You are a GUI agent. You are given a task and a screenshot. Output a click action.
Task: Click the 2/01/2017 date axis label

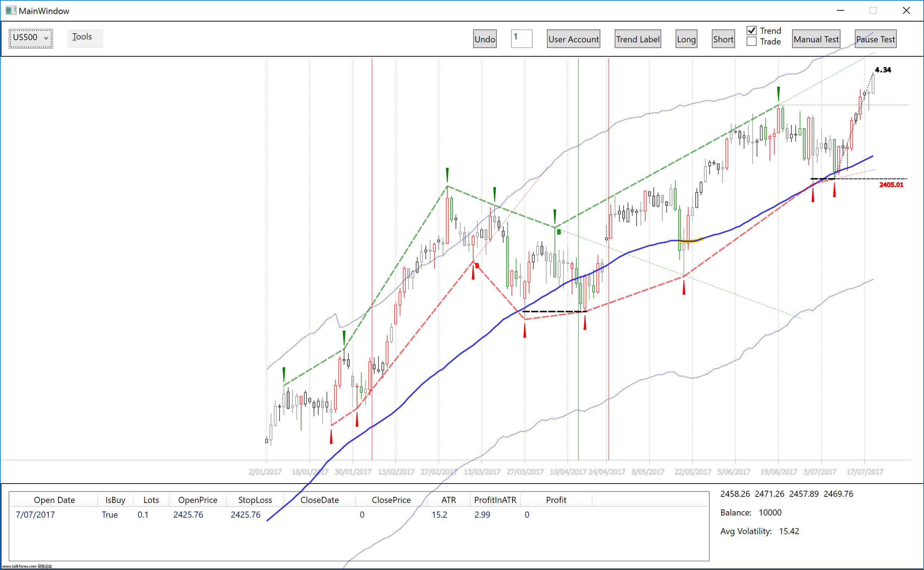point(265,472)
